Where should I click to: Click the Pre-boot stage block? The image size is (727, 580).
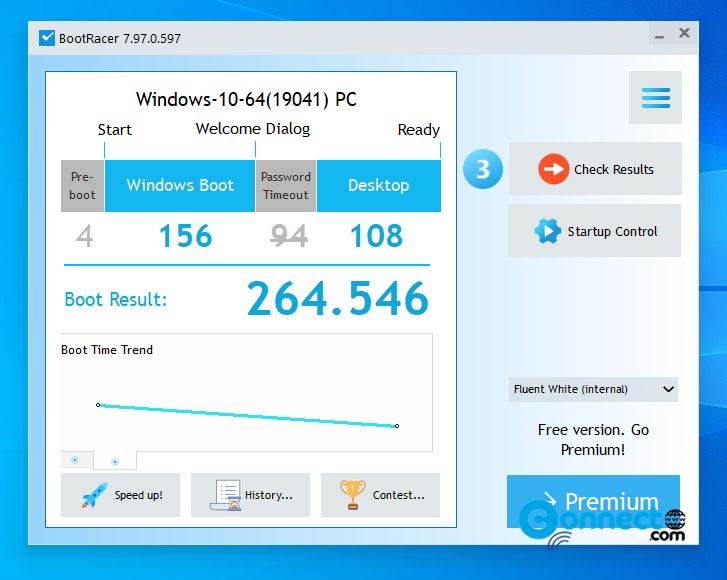pos(82,186)
